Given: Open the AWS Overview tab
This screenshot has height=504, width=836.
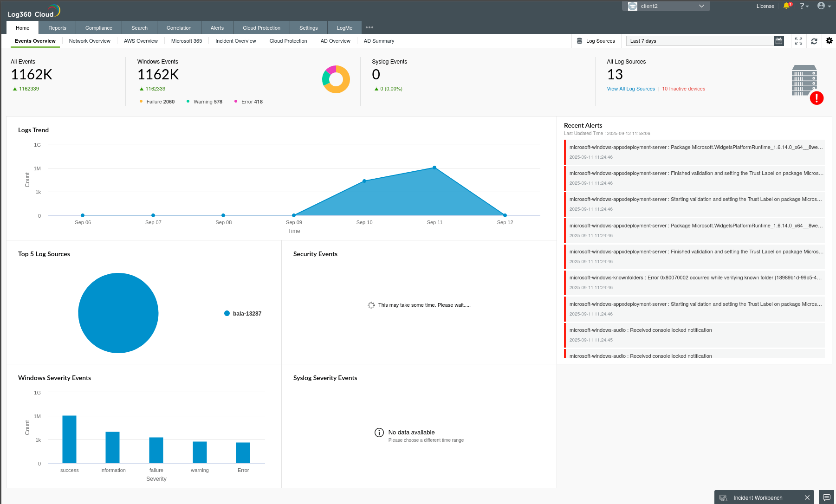Looking at the screenshot, I should (140, 41).
